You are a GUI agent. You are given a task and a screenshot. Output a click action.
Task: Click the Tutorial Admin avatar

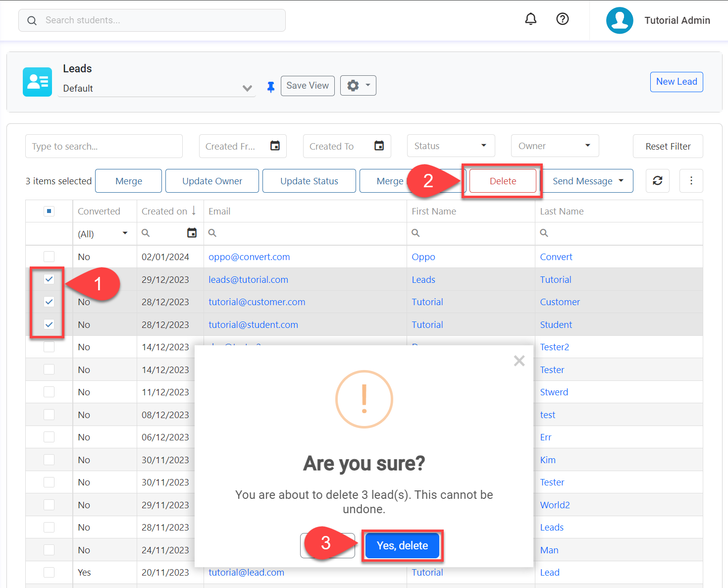(620, 20)
